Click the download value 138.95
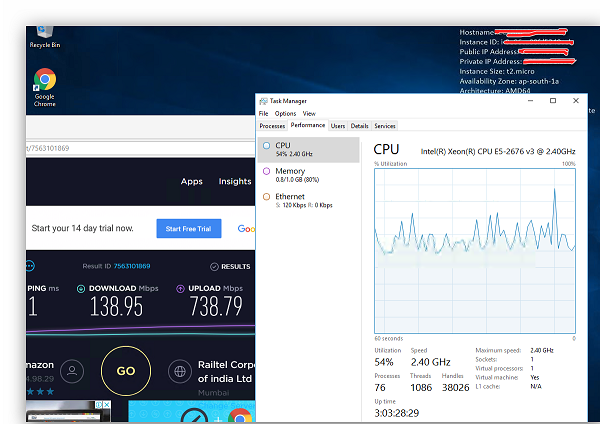This screenshot has width=600, height=424. pos(116,307)
